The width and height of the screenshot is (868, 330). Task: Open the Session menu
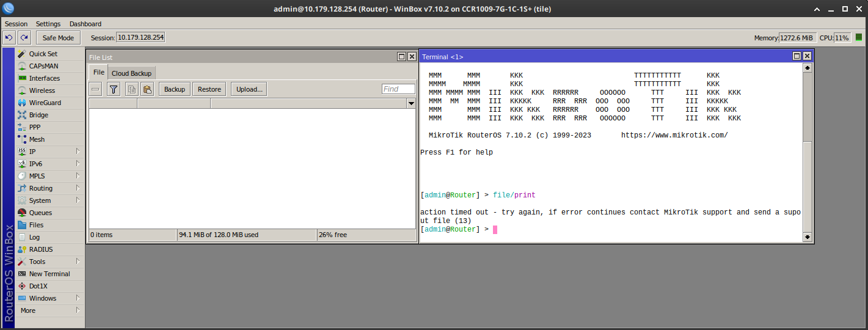pos(16,24)
